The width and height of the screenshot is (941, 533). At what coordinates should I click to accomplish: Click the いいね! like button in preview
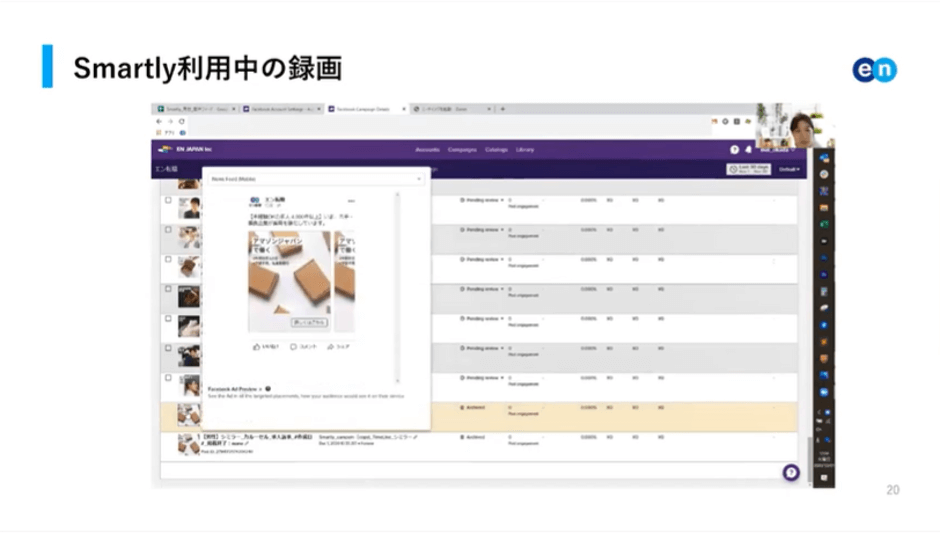click(265, 347)
